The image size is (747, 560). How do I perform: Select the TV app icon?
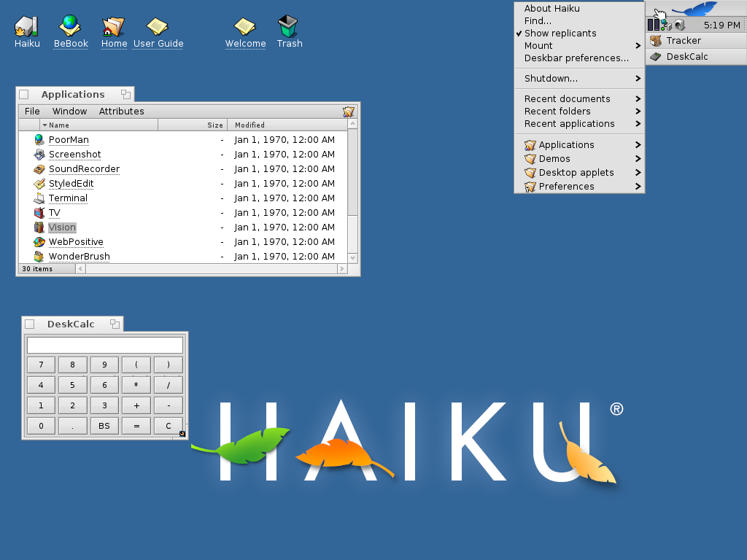tap(39, 213)
